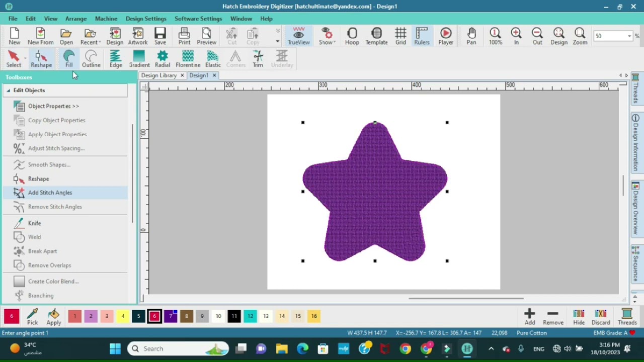This screenshot has width=644, height=362.
Task: Click the Knife tool in toolbox
Action: [x=35, y=223]
